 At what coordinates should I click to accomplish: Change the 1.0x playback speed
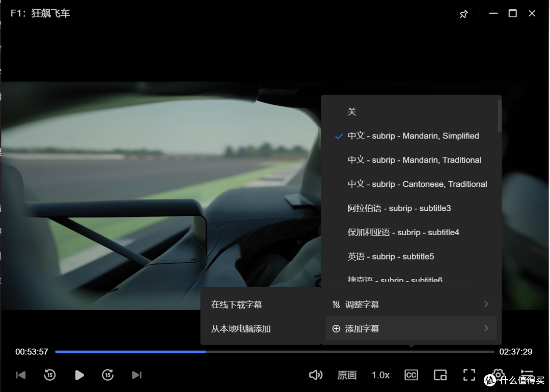pos(380,375)
